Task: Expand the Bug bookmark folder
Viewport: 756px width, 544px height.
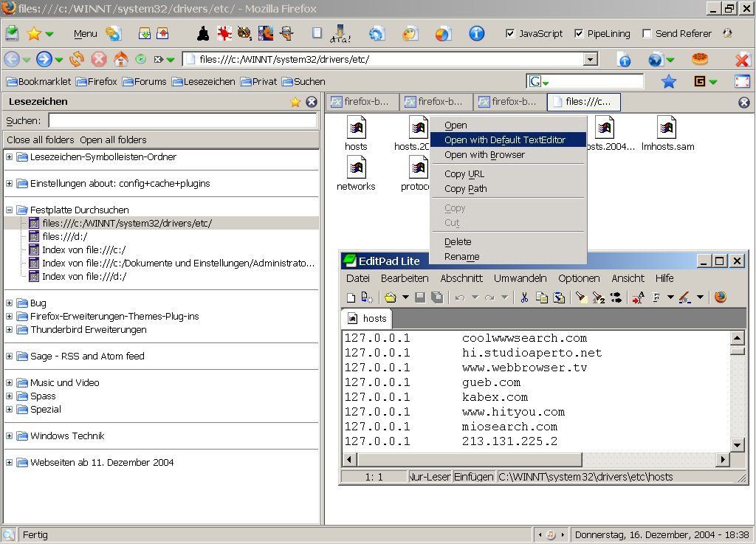Action: [9, 303]
